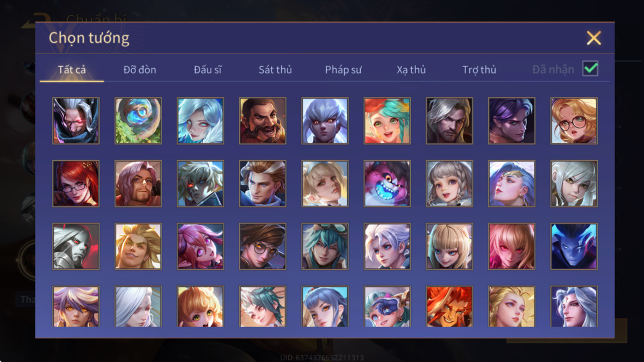Pick the silver-masked hero with red hood
The image size is (644, 362).
76,247
